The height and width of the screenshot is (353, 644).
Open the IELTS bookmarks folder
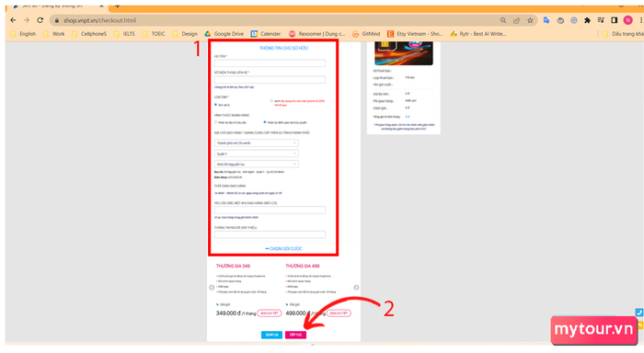point(124,34)
